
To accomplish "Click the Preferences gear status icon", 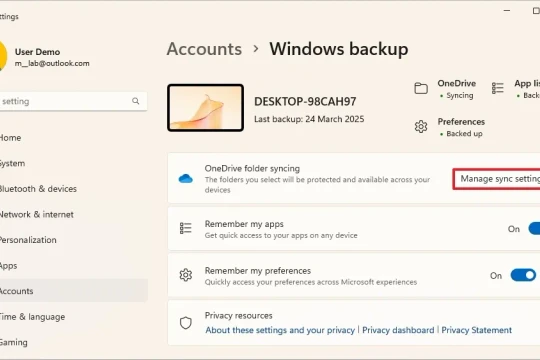I will (421, 127).
